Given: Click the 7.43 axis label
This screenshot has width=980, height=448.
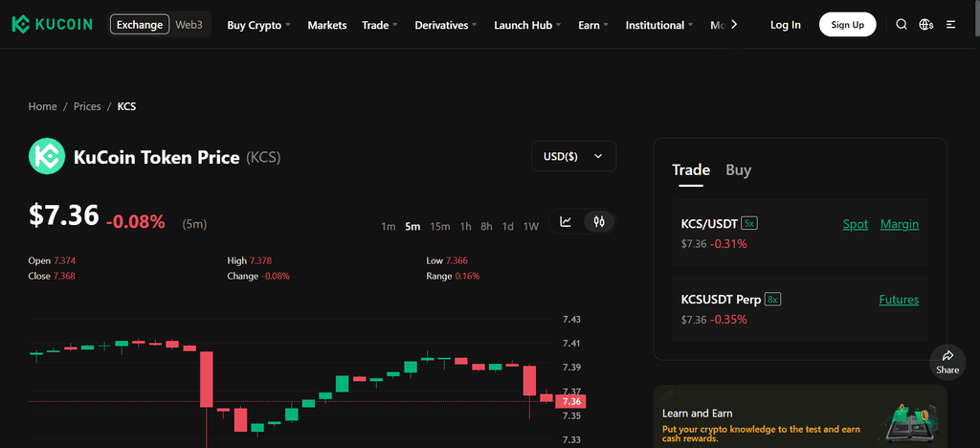Looking at the screenshot, I should [x=572, y=320].
